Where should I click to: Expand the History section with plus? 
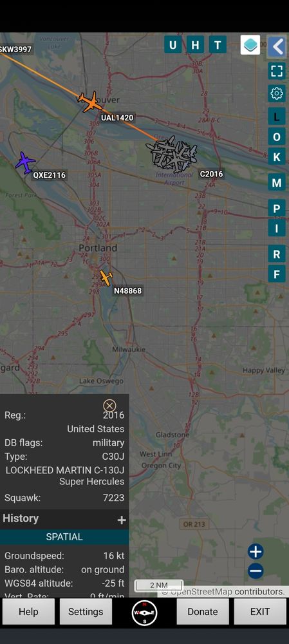(122, 520)
